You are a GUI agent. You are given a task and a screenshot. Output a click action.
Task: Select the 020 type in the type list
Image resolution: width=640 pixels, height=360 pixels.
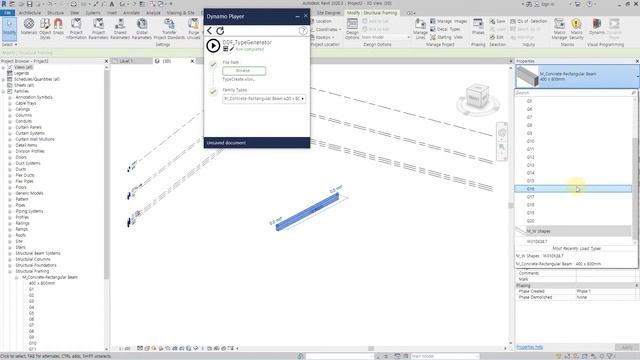(x=573, y=221)
